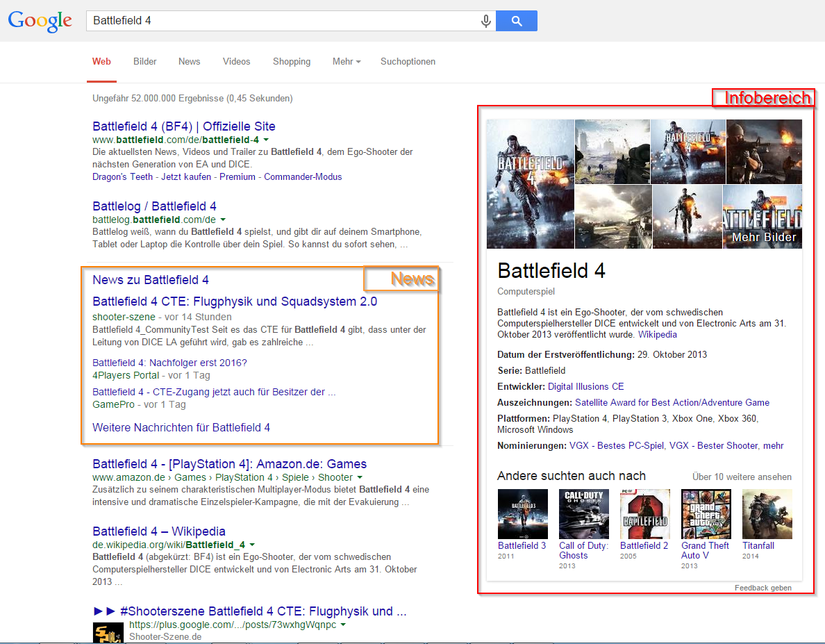The image size is (825, 644).
Task: Switch to the Videos tab
Action: (236, 62)
